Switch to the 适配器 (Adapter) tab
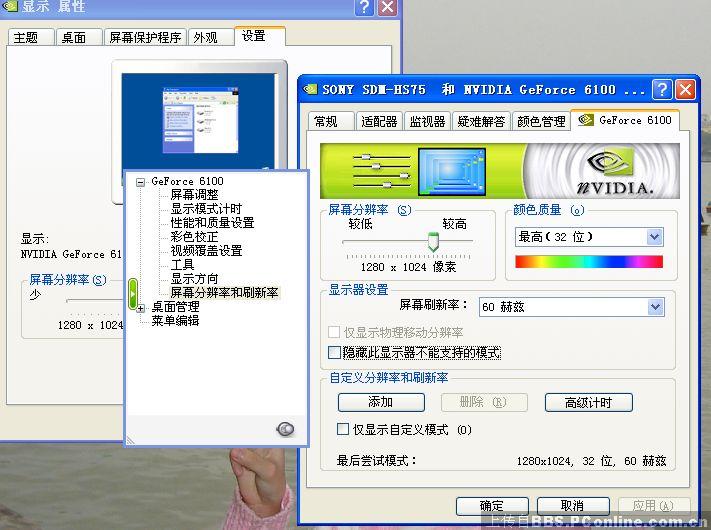Viewport: 711px width, 530px height. click(x=379, y=122)
